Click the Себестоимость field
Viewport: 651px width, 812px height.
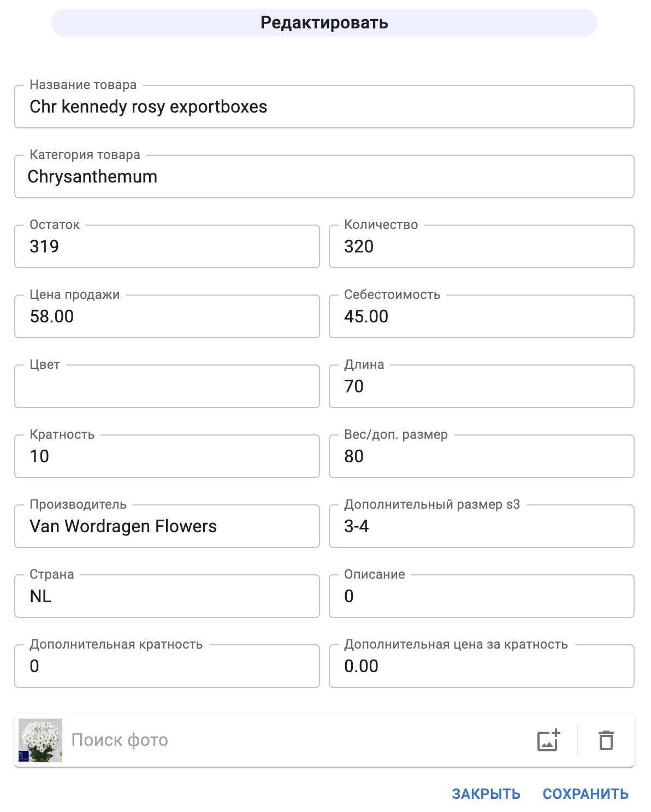pos(482,317)
